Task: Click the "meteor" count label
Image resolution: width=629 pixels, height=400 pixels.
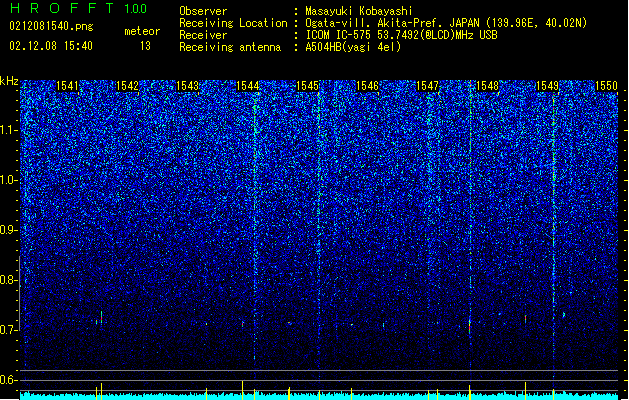Action: tap(142, 31)
